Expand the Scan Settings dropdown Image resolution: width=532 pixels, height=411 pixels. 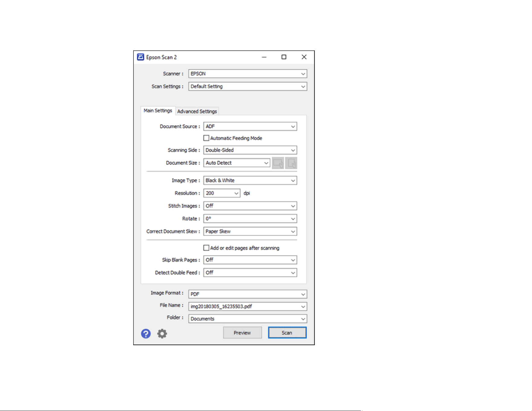(x=248, y=86)
